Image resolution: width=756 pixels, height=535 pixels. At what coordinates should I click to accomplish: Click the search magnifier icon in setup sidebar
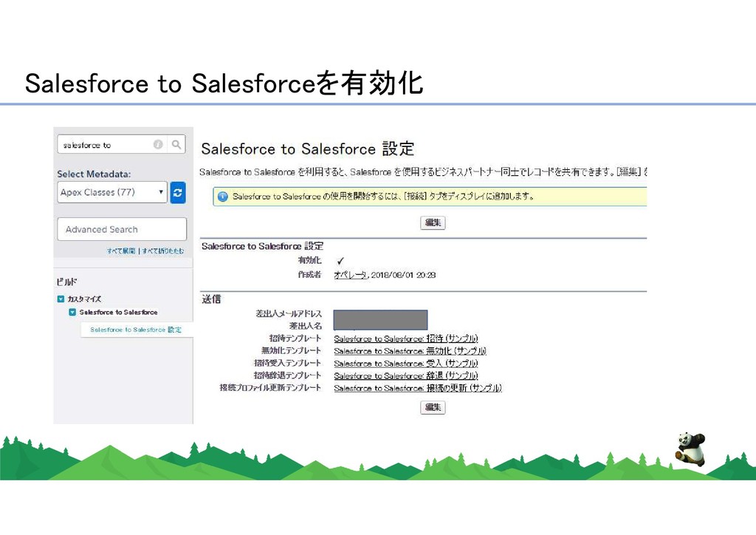point(176,144)
